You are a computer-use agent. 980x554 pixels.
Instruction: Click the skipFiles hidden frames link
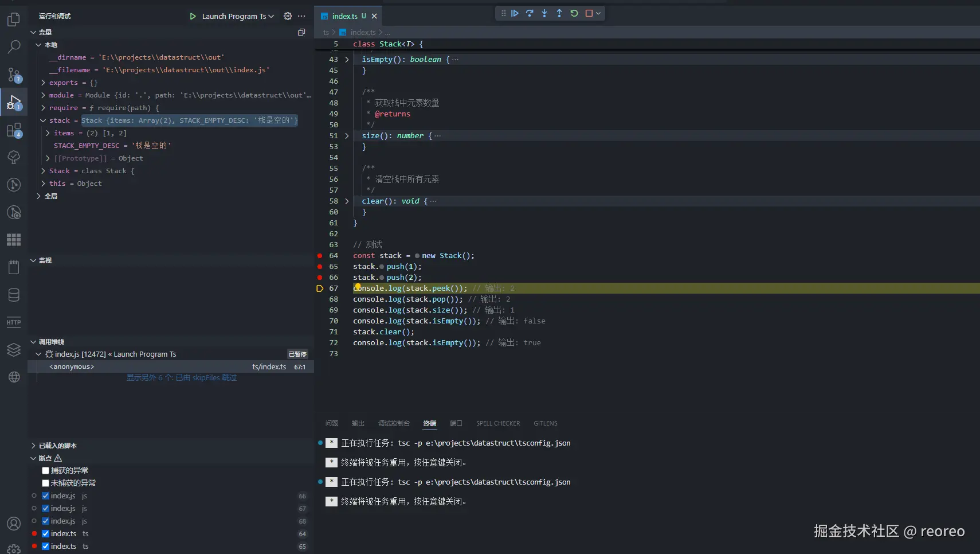(181, 377)
